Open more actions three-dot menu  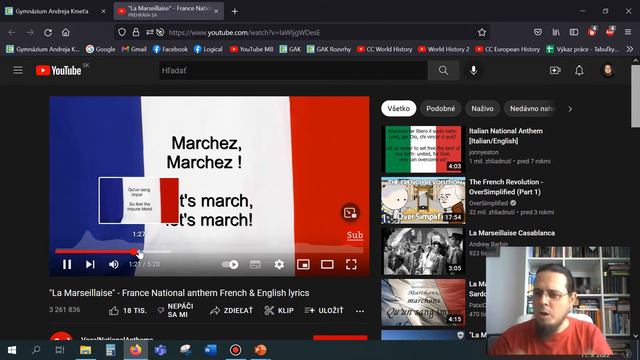point(360,311)
